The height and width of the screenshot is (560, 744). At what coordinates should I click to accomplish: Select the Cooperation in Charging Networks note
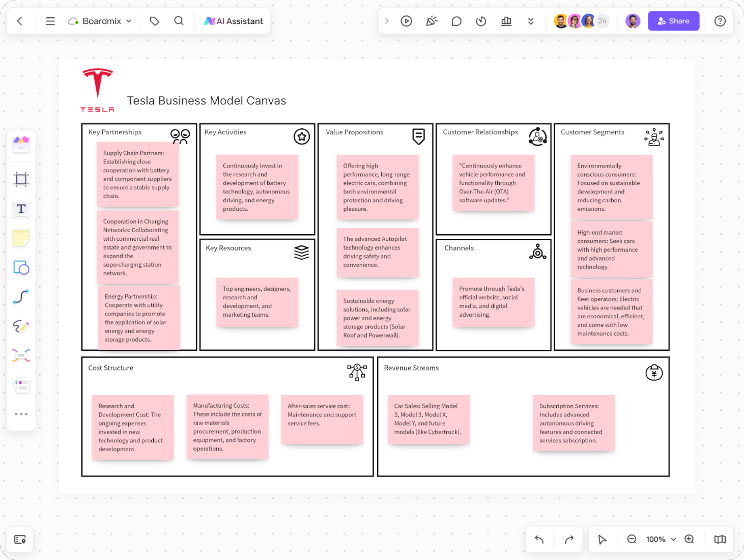tap(137, 247)
